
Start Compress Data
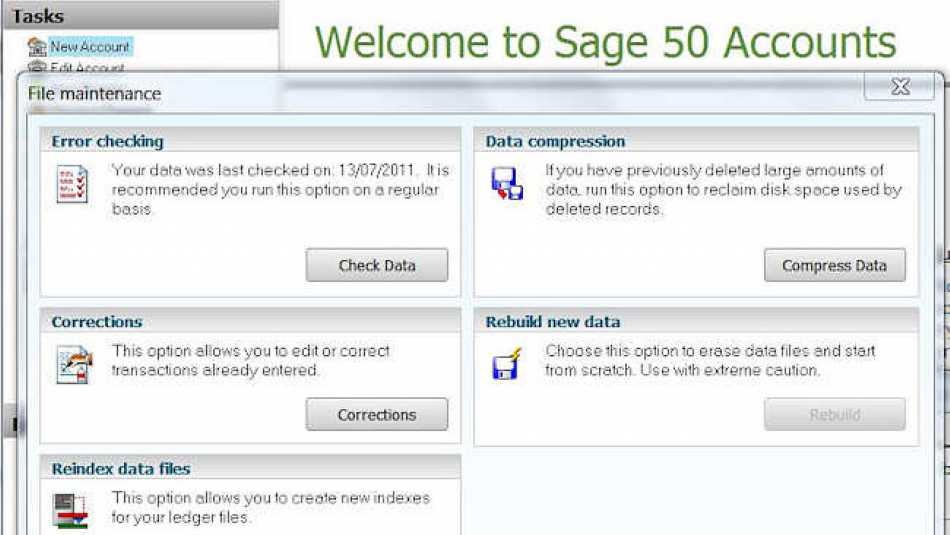[834, 265]
